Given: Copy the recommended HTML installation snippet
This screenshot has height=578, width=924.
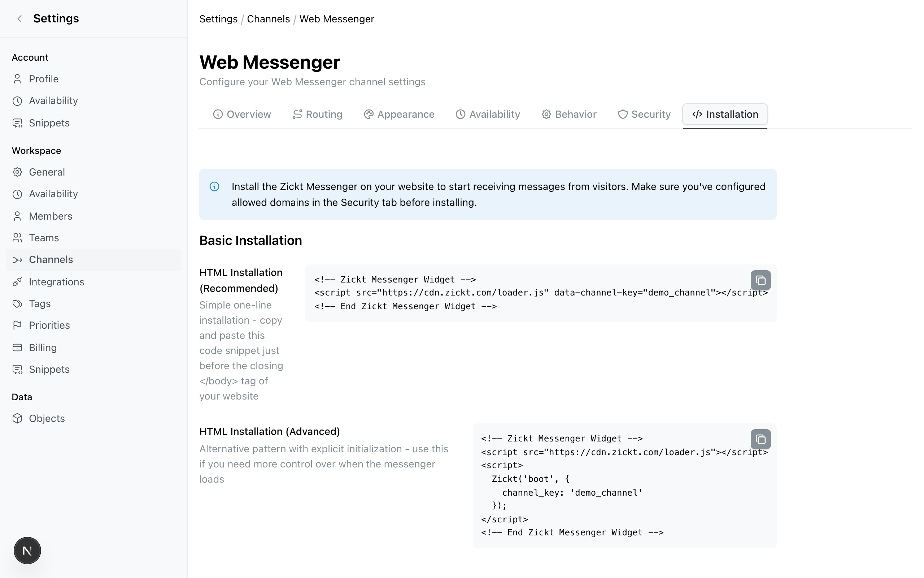Looking at the screenshot, I should (x=760, y=280).
